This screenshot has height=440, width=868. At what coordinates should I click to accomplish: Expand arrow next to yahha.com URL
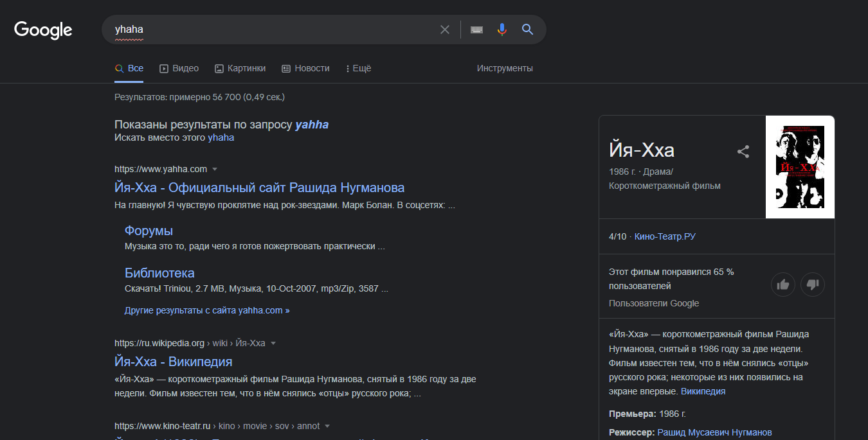[x=215, y=170]
